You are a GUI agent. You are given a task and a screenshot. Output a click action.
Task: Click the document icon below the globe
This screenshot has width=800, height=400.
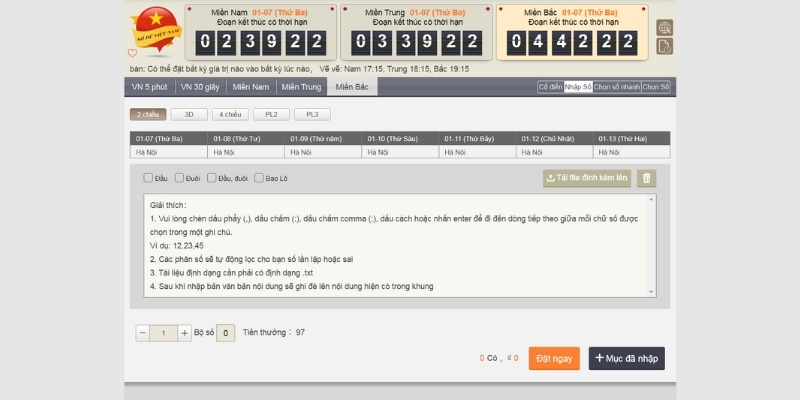[x=664, y=46]
